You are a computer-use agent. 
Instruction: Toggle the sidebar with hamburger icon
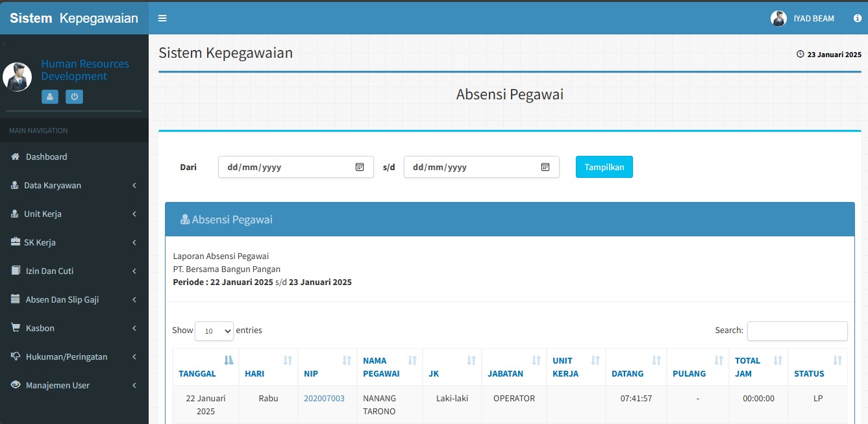coord(162,18)
